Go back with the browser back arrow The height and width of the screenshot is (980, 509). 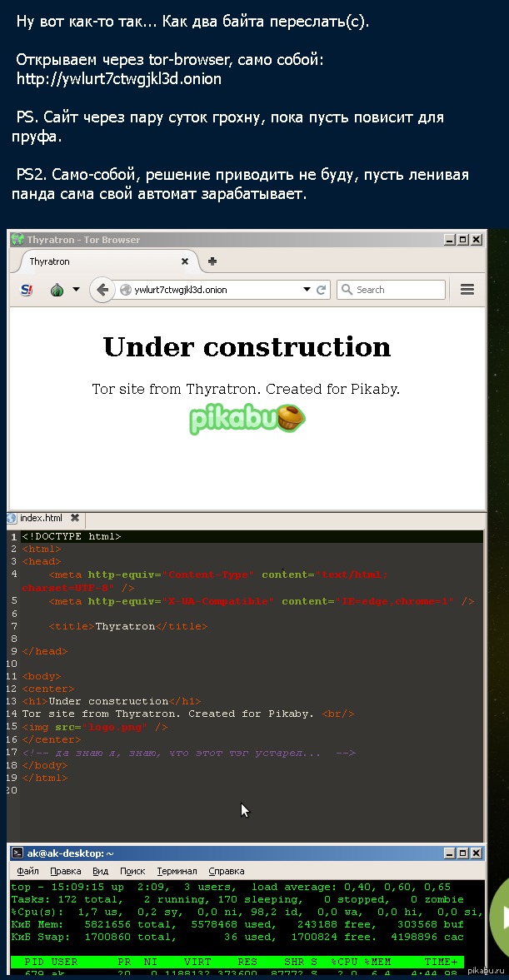pyautogui.click(x=102, y=290)
